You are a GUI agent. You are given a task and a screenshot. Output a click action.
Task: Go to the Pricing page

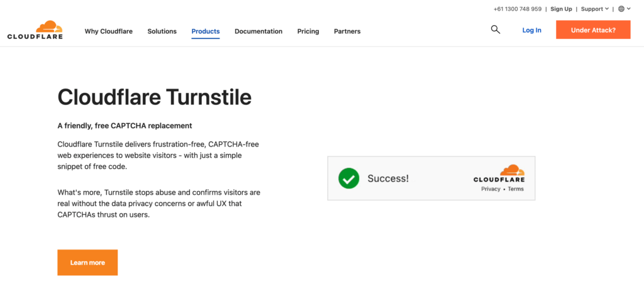(x=308, y=31)
